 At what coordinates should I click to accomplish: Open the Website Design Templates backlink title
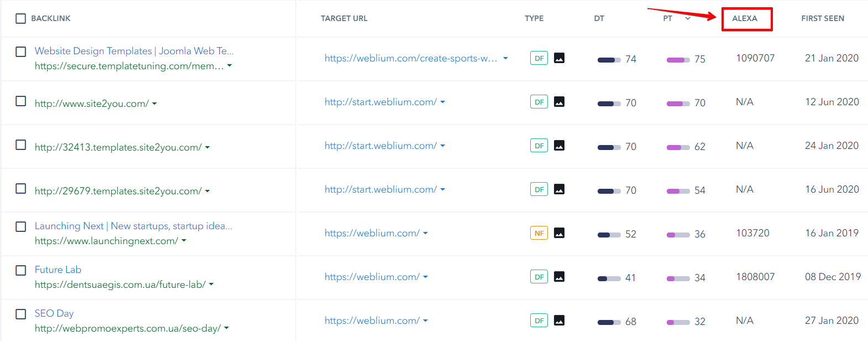(x=134, y=51)
